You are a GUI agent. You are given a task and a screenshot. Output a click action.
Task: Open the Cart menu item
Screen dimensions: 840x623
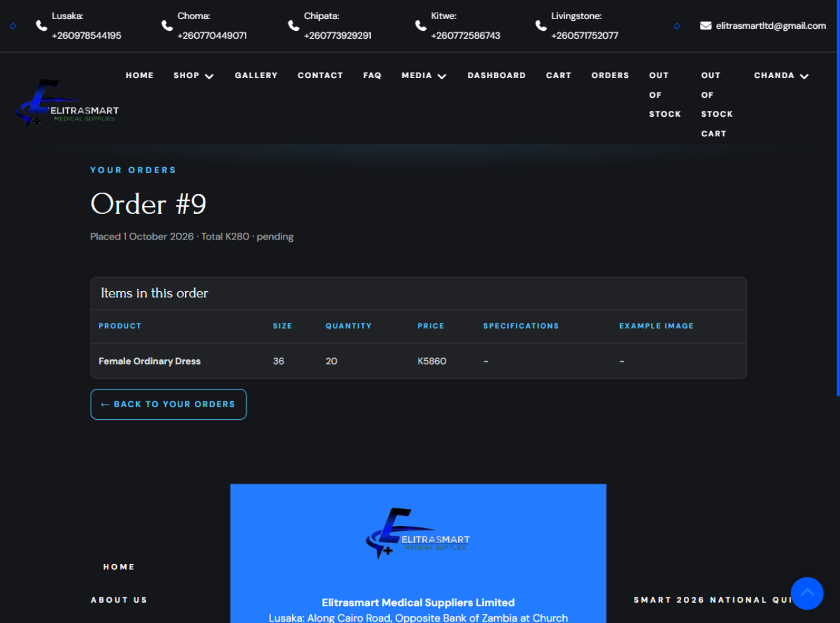558,75
